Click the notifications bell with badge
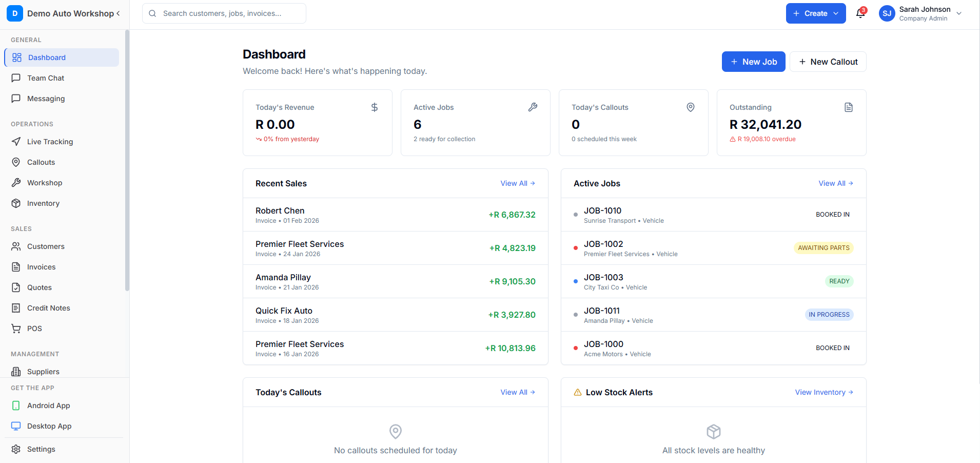Screen dimensions: 980x463 (860, 13)
